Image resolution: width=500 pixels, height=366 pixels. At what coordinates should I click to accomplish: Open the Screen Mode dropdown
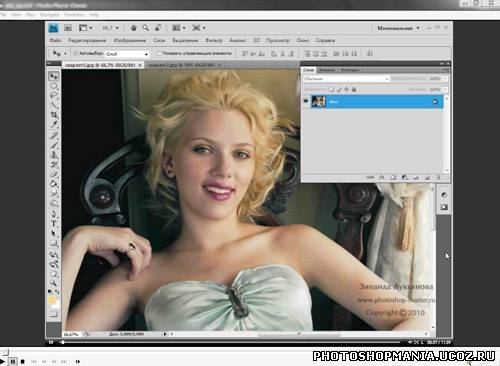pos(199,28)
